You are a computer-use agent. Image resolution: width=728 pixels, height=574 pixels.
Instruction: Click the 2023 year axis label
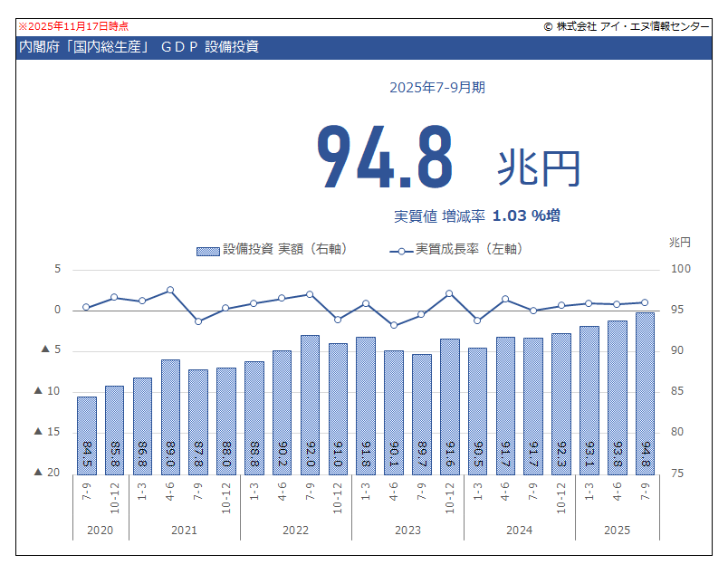click(x=407, y=530)
